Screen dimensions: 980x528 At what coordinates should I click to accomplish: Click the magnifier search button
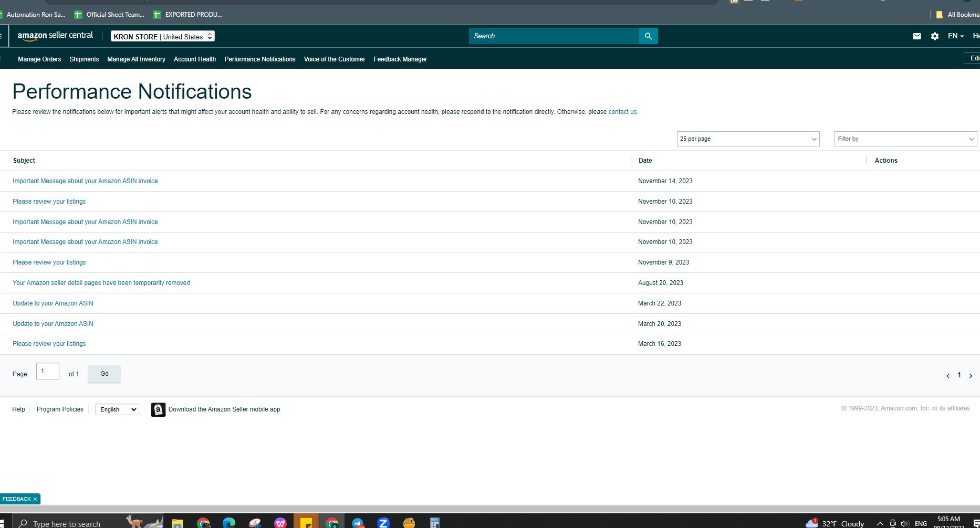click(648, 36)
